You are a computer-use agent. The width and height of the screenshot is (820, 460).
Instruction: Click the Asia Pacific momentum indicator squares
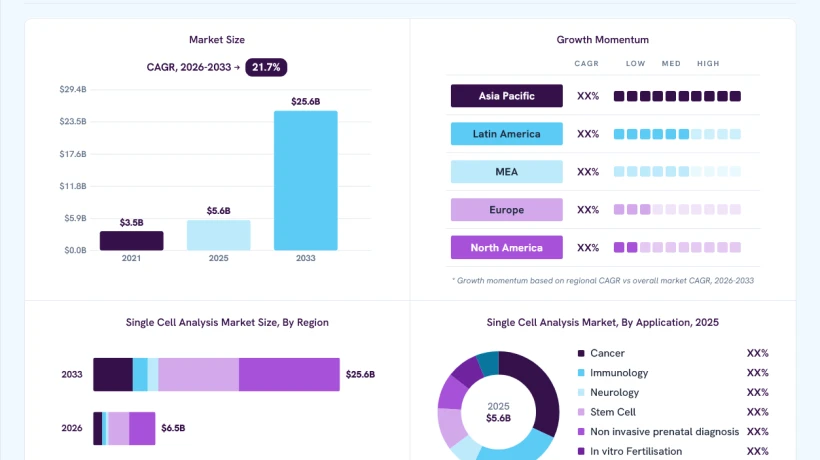[677, 96]
